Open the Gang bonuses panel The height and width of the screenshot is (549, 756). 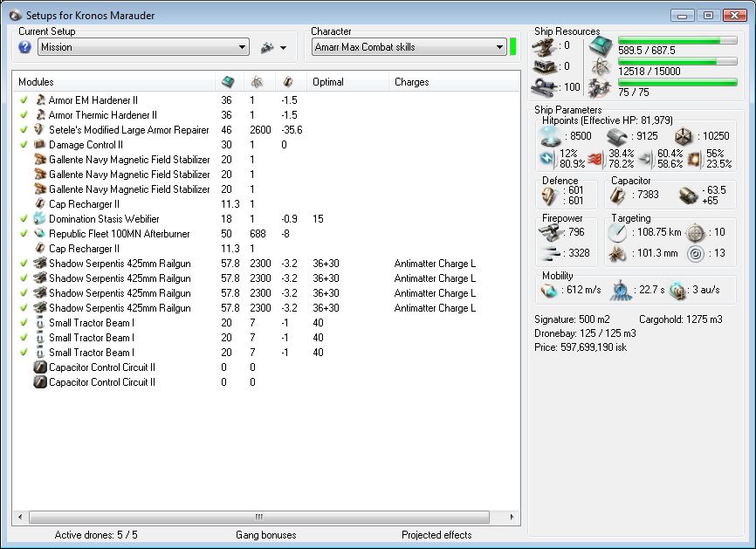(x=265, y=534)
